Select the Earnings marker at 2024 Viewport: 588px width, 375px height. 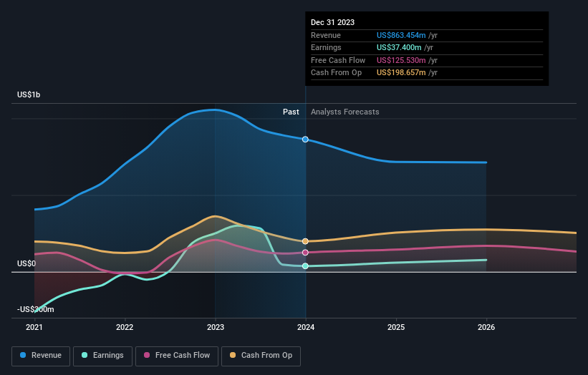[305, 266]
